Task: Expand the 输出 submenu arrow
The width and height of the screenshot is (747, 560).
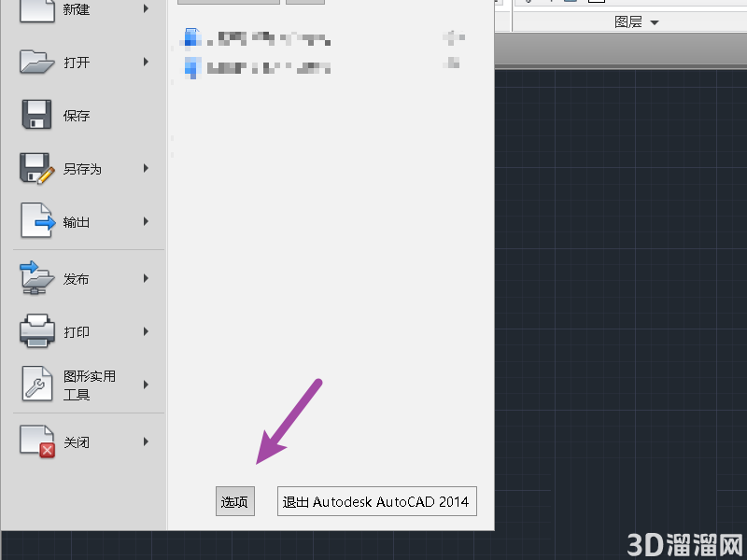Action: (x=147, y=221)
